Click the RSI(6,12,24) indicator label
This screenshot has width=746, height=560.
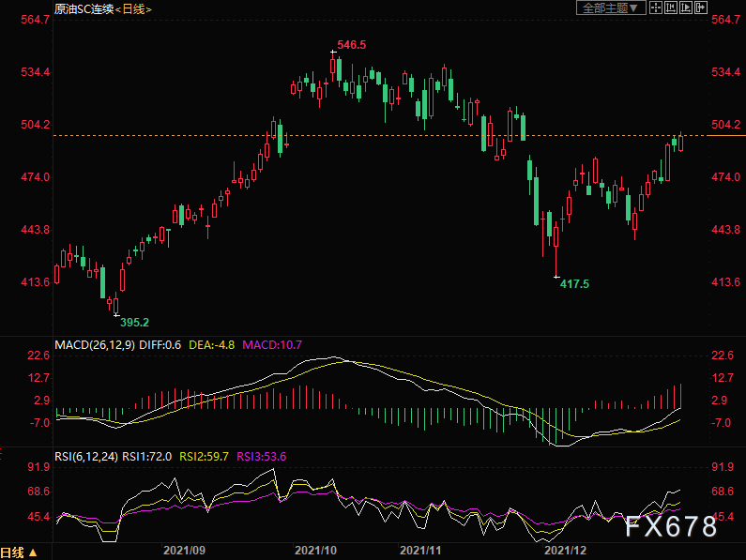86,457
